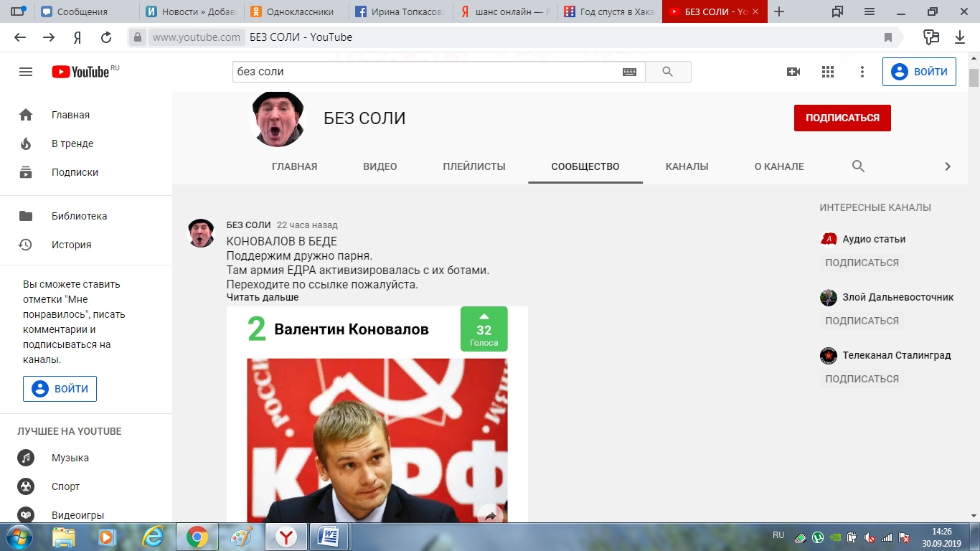
Task: Subscribe with the red ПОДПИСАТЬСЯ button
Action: pos(842,118)
